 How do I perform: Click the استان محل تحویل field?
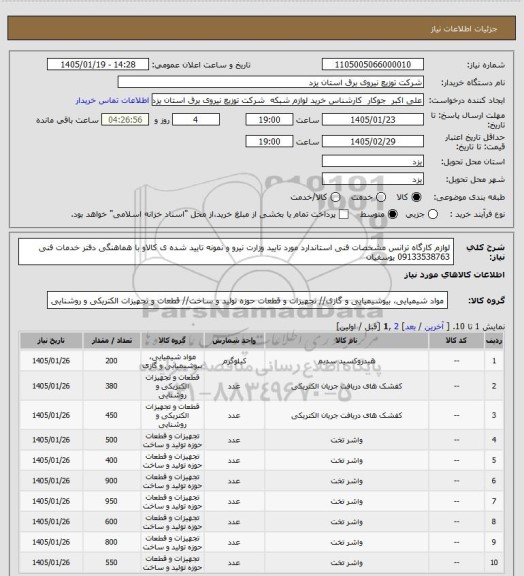[373, 161]
